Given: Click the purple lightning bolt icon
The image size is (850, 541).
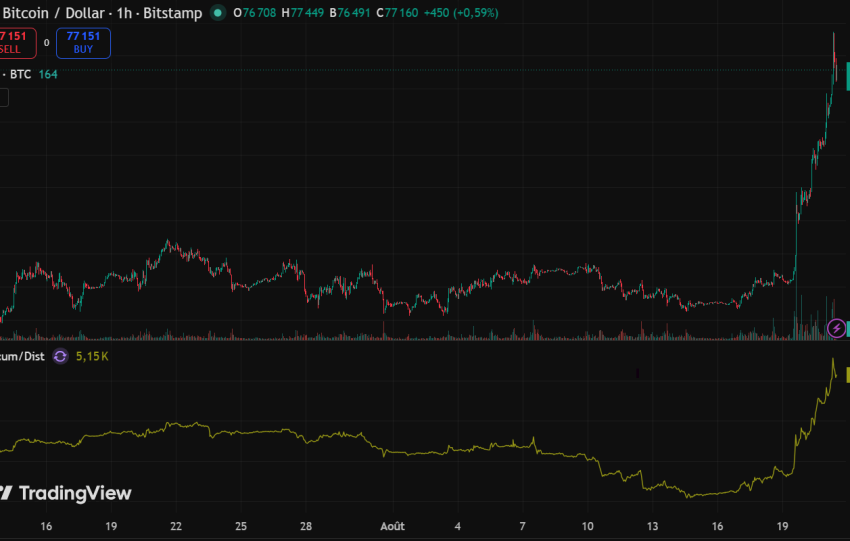Looking at the screenshot, I should coord(836,328).
